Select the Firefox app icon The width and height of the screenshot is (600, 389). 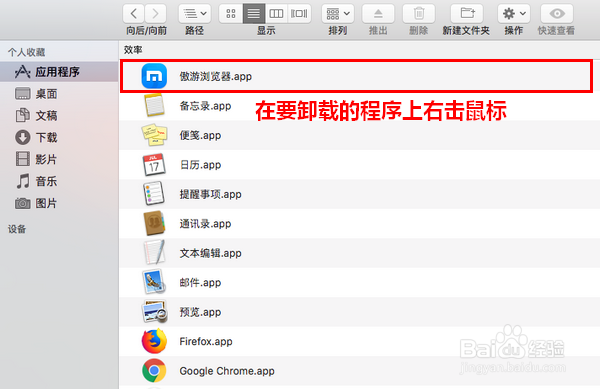coord(154,341)
